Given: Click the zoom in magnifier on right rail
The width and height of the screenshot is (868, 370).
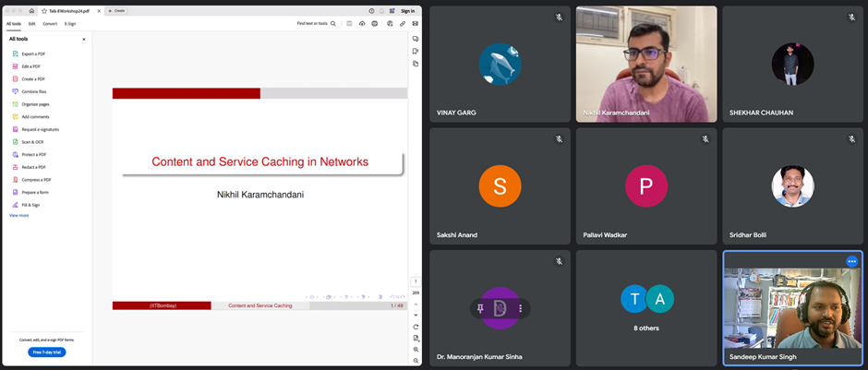Looking at the screenshot, I should click(416, 350).
